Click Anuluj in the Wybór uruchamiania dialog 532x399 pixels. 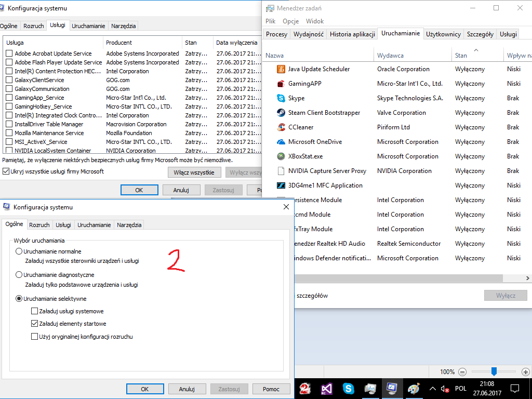pyautogui.click(x=187, y=389)
